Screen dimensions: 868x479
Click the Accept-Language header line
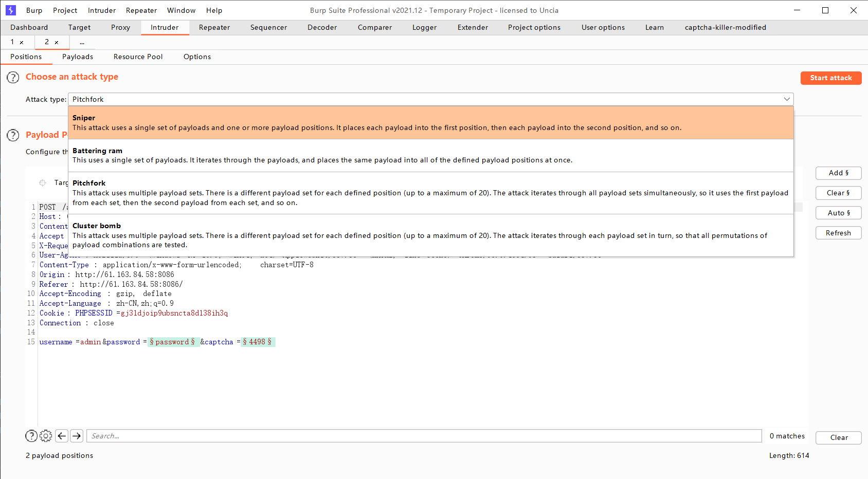[x=107, y=303]
